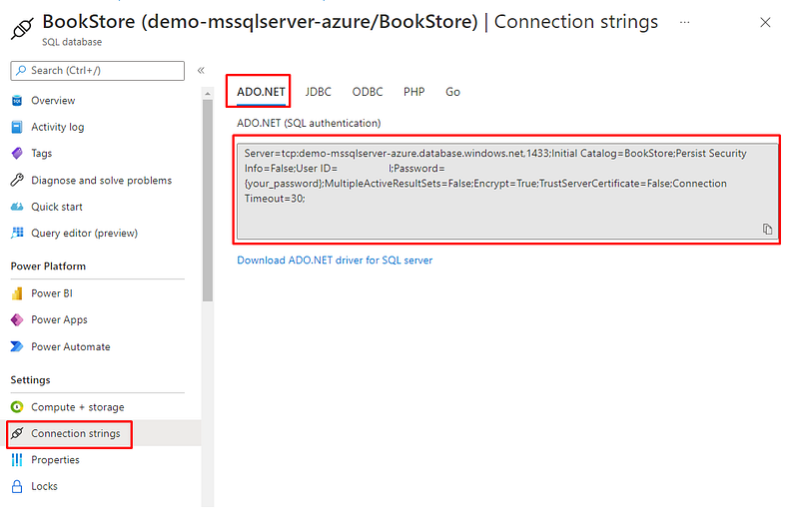The image size is (799, 532).
Task: Click the Quick start cloud icon
Action: coord(17,207)
